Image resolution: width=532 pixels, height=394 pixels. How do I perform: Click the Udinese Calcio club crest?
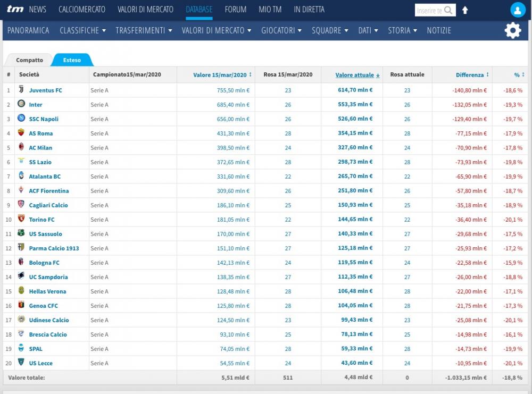pyautogui.click(x=21, y=319)
